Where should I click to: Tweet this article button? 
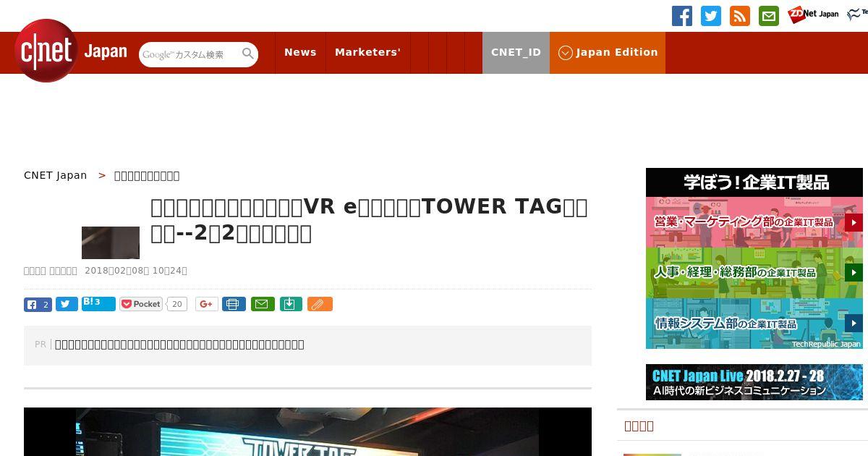[67, 304]
